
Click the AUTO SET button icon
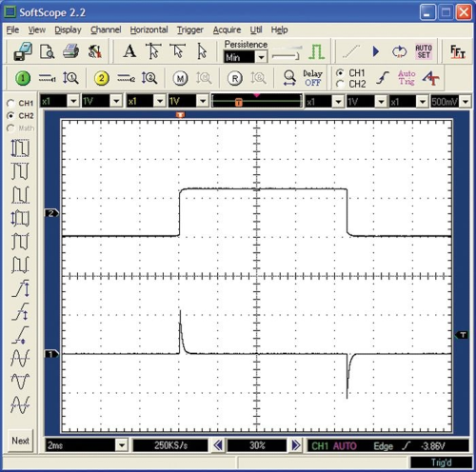pos(424,51)
